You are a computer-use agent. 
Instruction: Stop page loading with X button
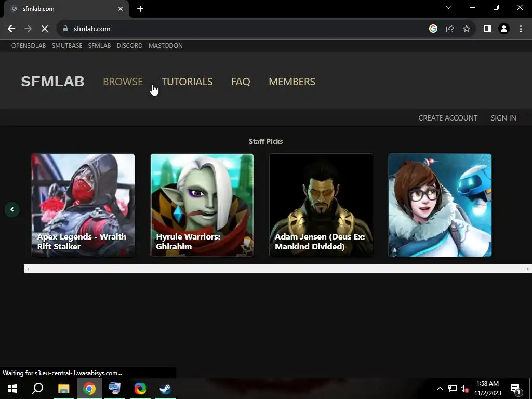tap(45, 29)
